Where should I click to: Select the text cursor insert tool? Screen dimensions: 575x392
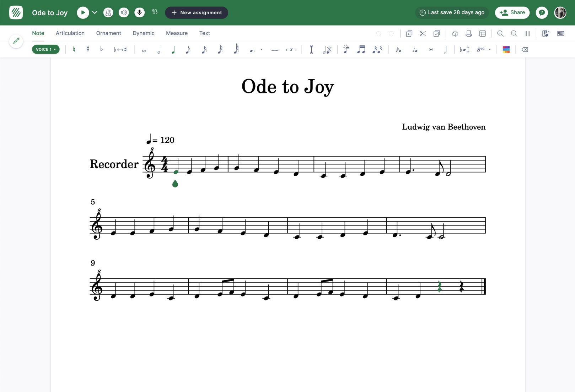pos(311,50)
